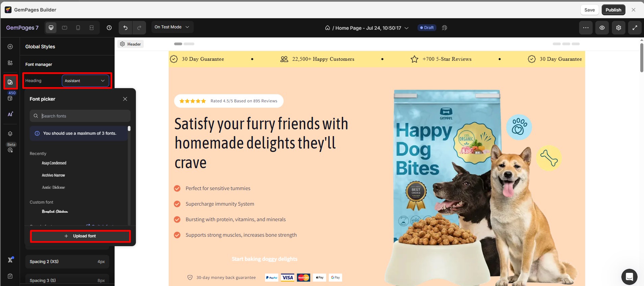Toggle page preview with the eye icon
Viewport: 644px width, 286px height.
click(x=602, y=28)
